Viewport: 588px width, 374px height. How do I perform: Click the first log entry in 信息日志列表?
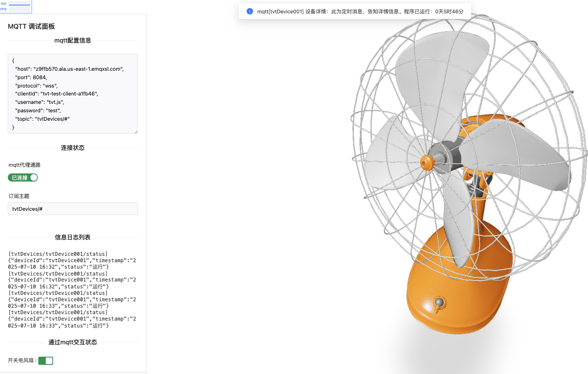[x=73, y=260]
